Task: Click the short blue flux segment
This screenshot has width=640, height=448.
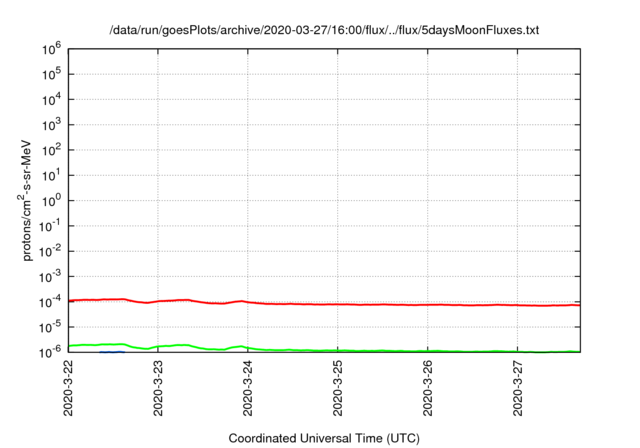Action: pyautogui.click(x=112, y=352)
